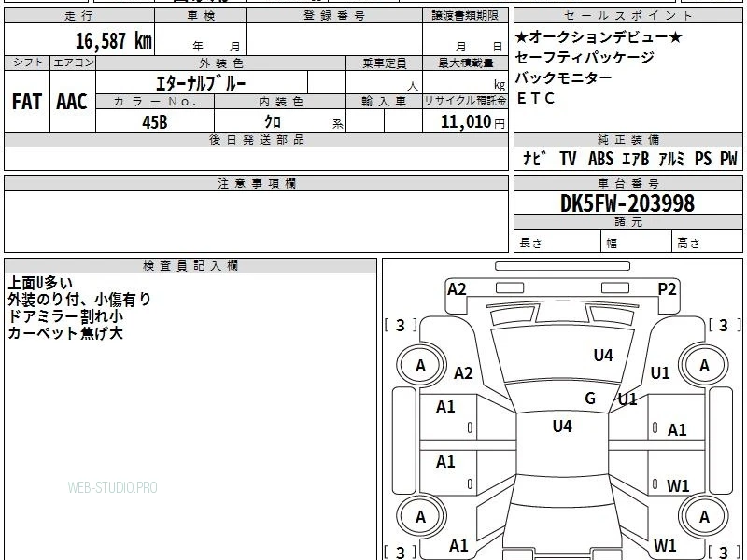Screen dimensions: 747x560
Task: Select chassis number DK5FW-203998
Action: click(x=627, y=203)
